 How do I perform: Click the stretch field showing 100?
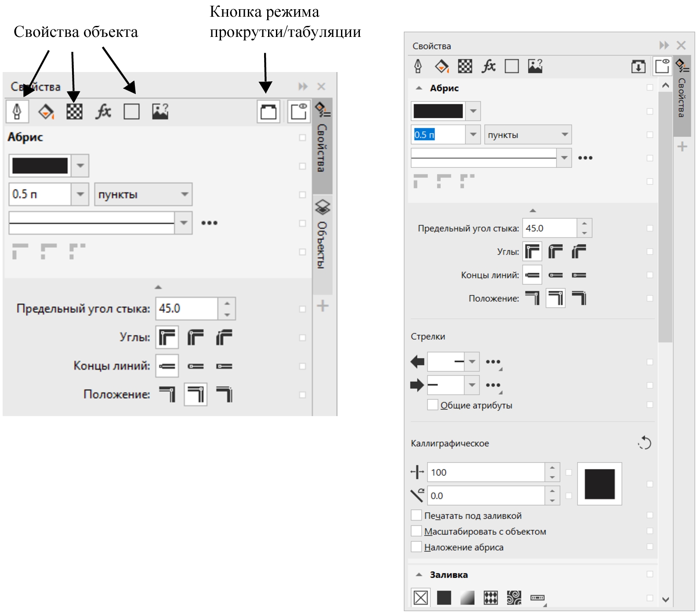point(486,472)
